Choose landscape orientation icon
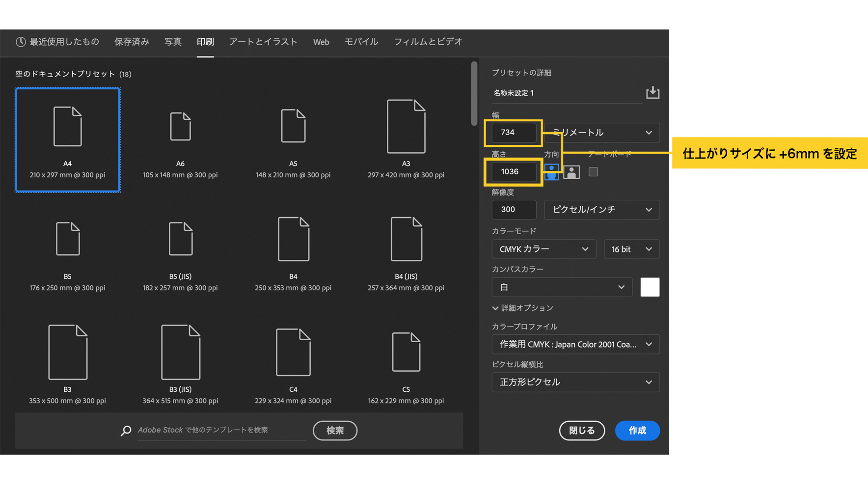This screenshot has width=868, height=491. point(571,172)
